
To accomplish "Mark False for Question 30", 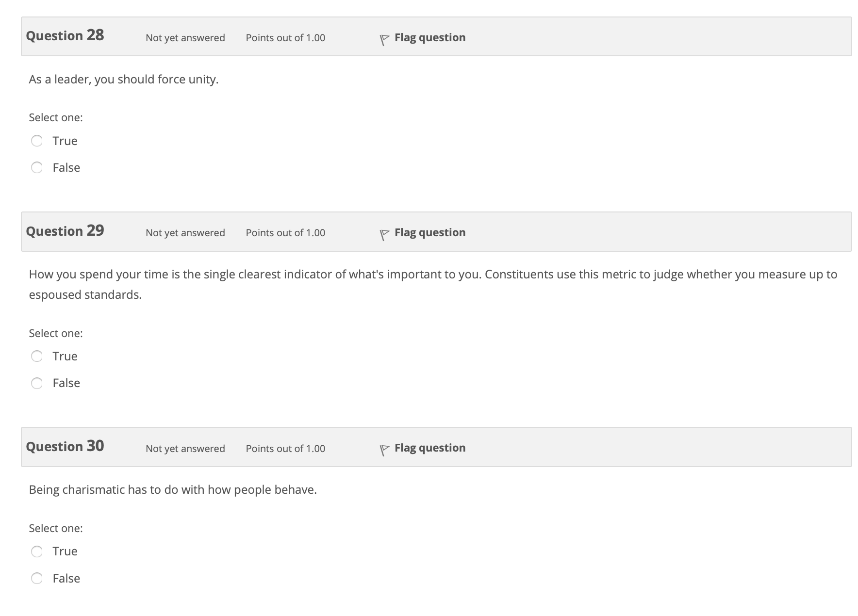I will coord(37,578).
